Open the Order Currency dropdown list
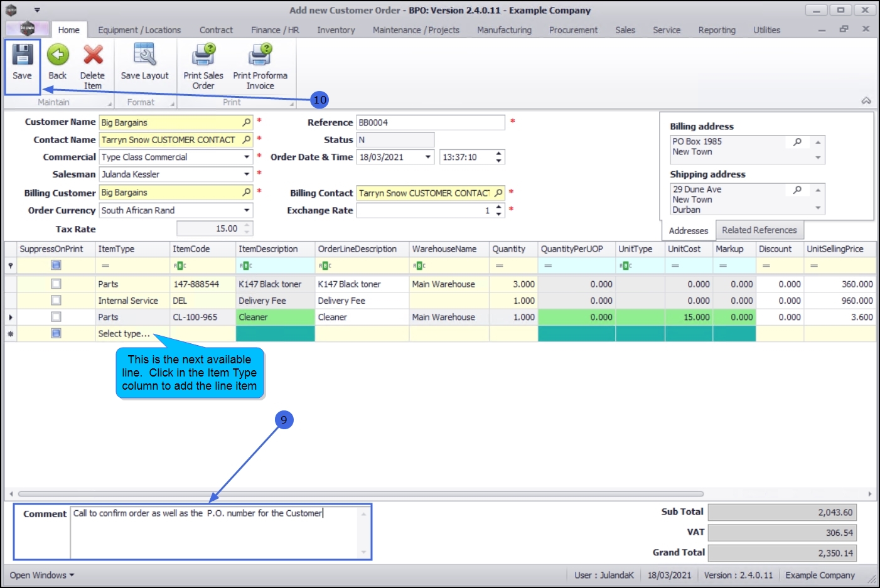880x588 pixels. 247,211
